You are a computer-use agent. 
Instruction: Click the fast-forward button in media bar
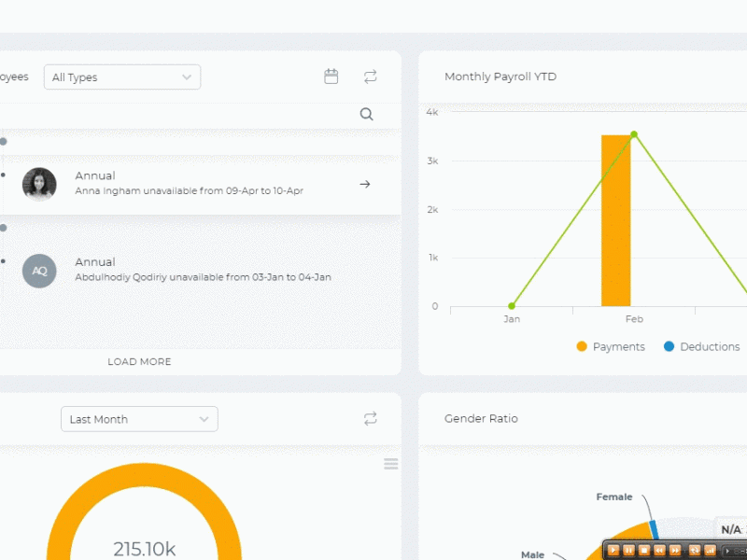[675, 551]
